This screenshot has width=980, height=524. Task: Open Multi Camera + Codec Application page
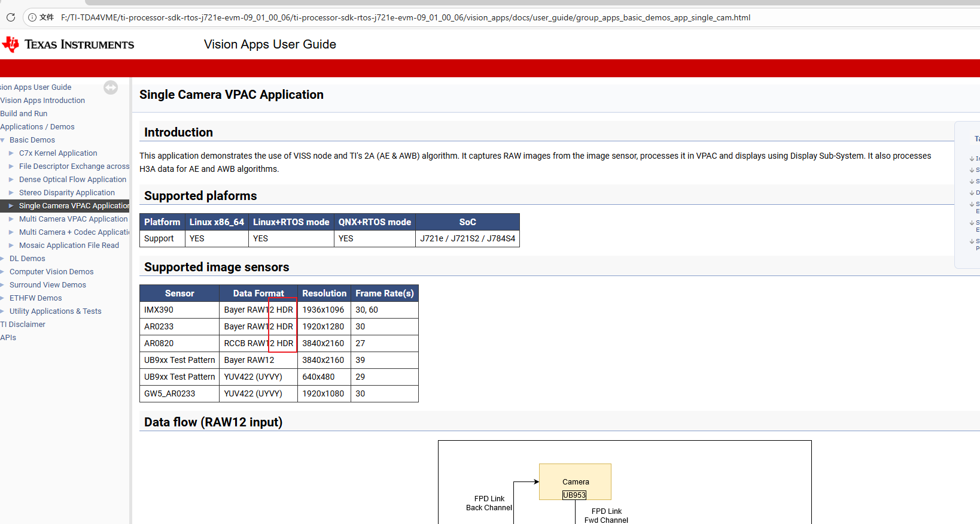(x=74, y=232)
